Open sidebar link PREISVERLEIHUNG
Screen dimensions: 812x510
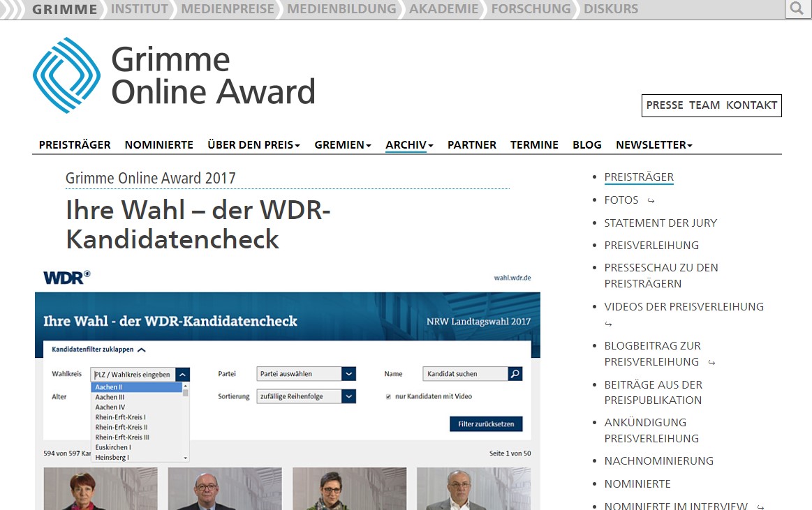point(651,245)
